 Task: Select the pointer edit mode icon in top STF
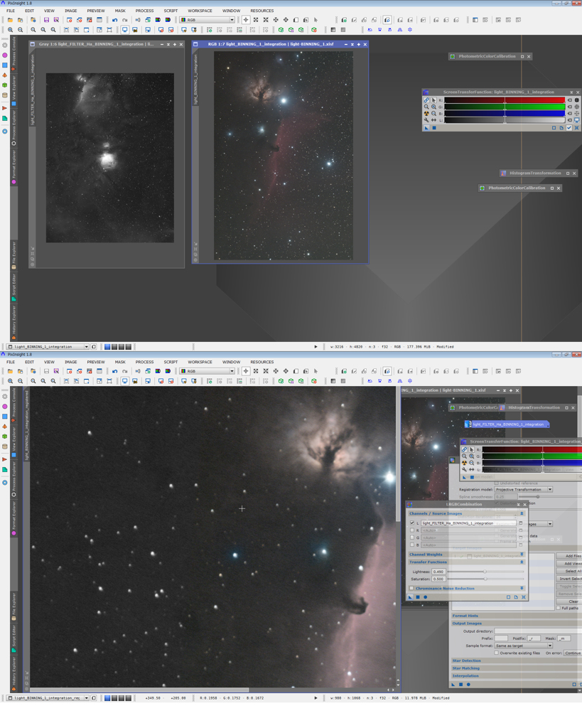pos(433,100)
